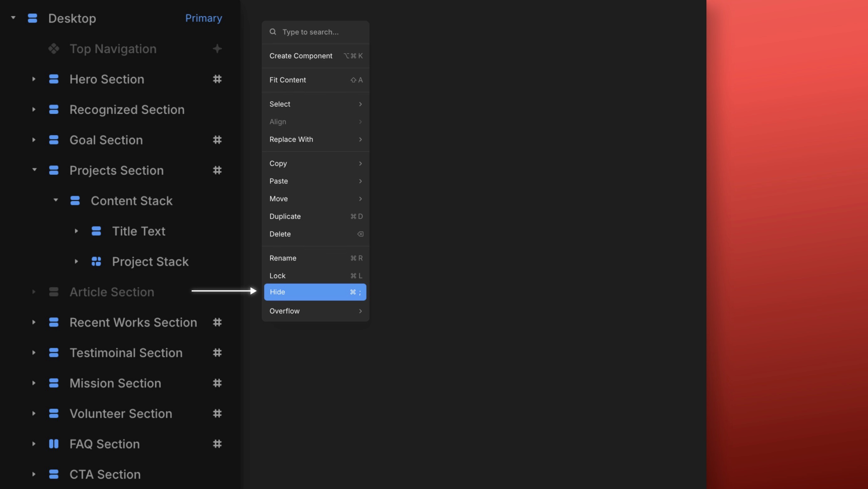Image resolution: width=868 pixels, height=489 pixels.
Task: Collapse the Content Stack layer
Action: pyautogui.click(x=56, y=200)
